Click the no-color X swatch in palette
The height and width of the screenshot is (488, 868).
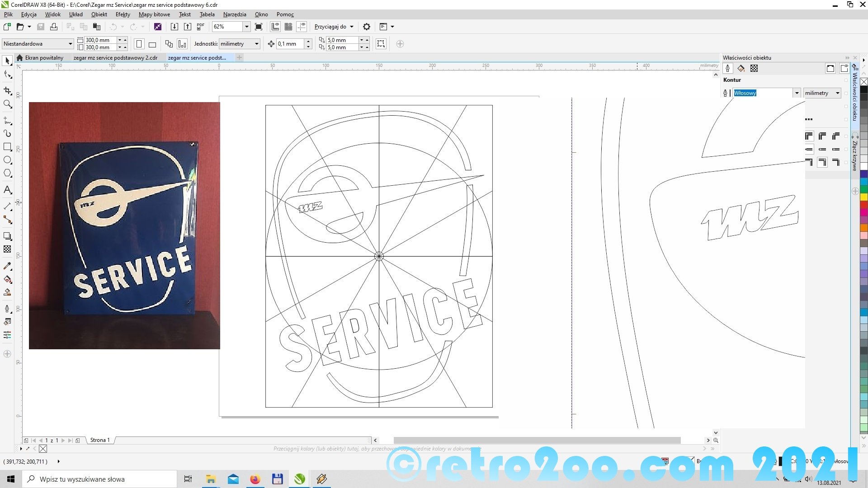pyautogui.click(x=864, y=82)
